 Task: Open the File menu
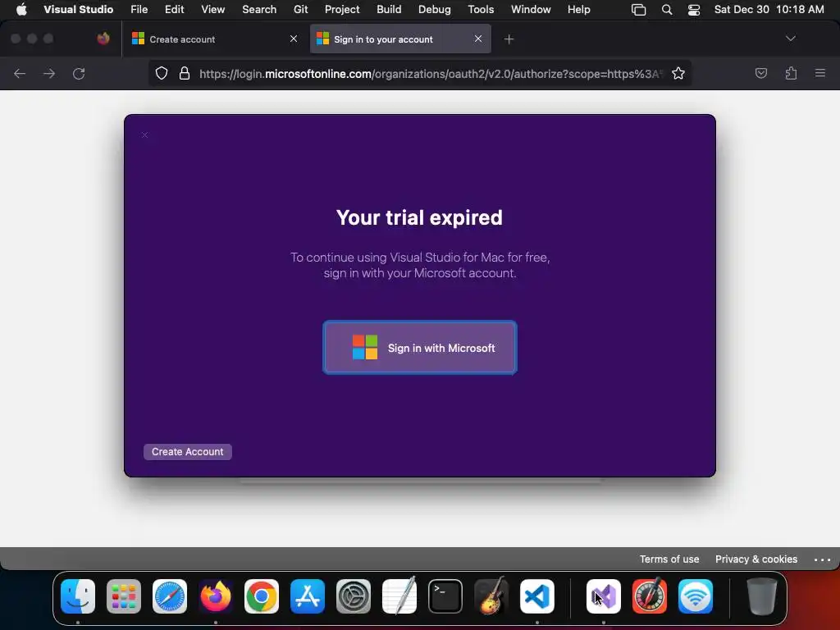click(139, 9)
